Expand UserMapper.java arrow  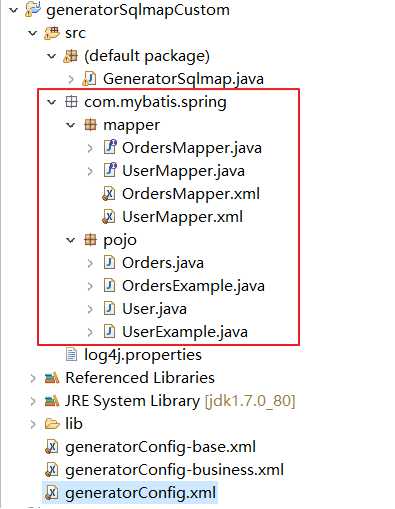pyautogui.click(x=90, y=171)
